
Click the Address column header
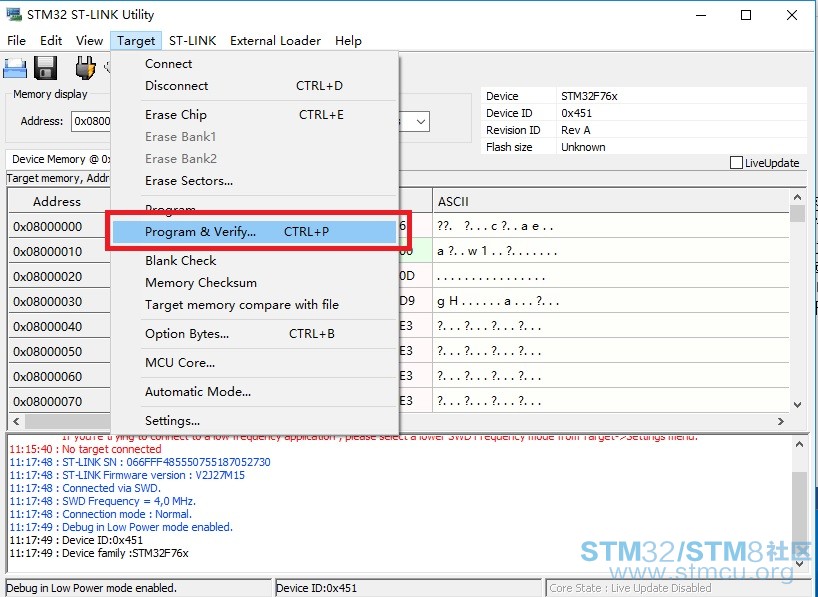pos(57,201)
